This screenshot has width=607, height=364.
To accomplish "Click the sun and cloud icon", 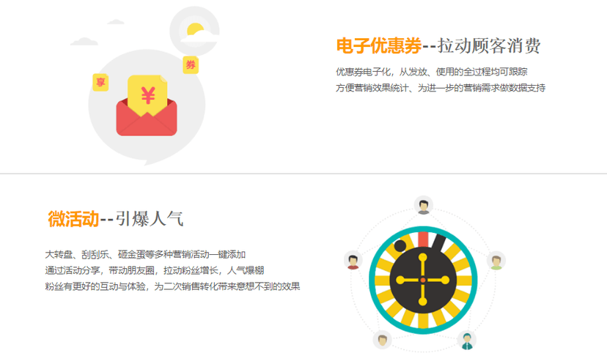I will 195,31.
